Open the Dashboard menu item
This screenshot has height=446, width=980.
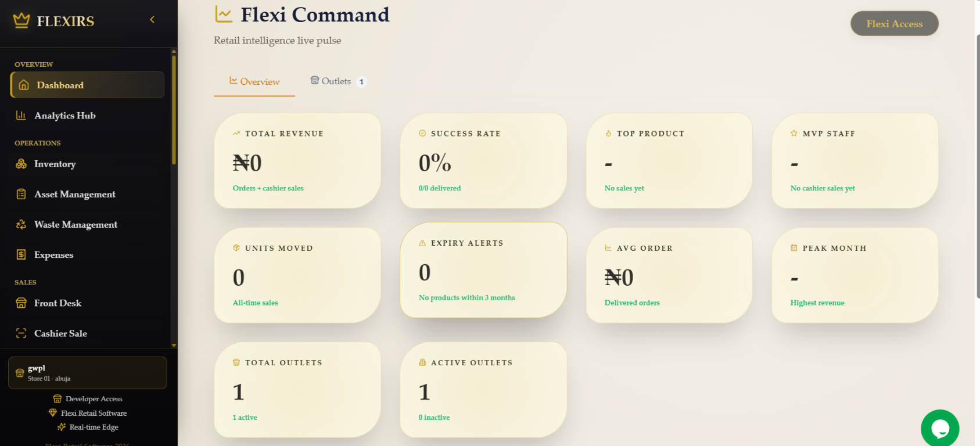pos(87,85)
